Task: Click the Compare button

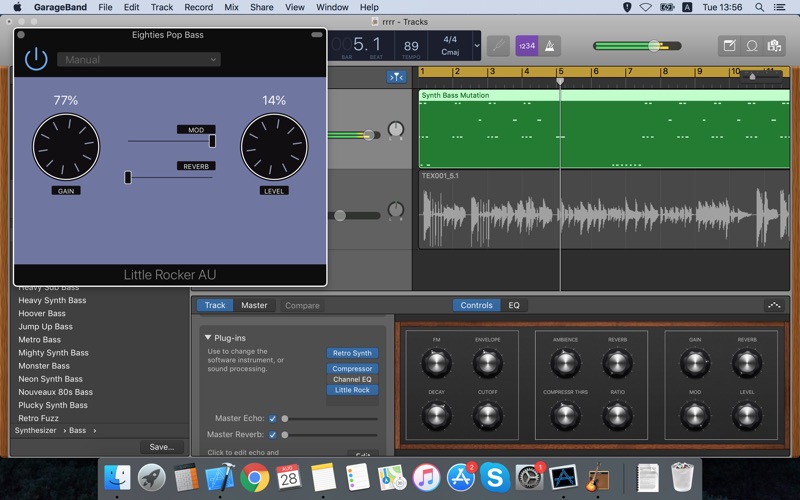Action: tap(302, 306)
